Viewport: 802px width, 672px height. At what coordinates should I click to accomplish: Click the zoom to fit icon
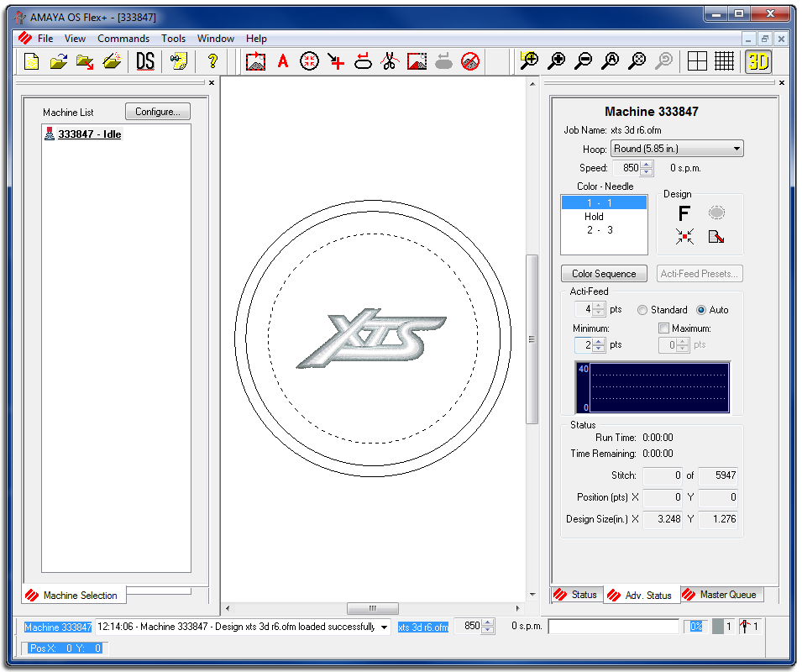click(x=637, y=61)
